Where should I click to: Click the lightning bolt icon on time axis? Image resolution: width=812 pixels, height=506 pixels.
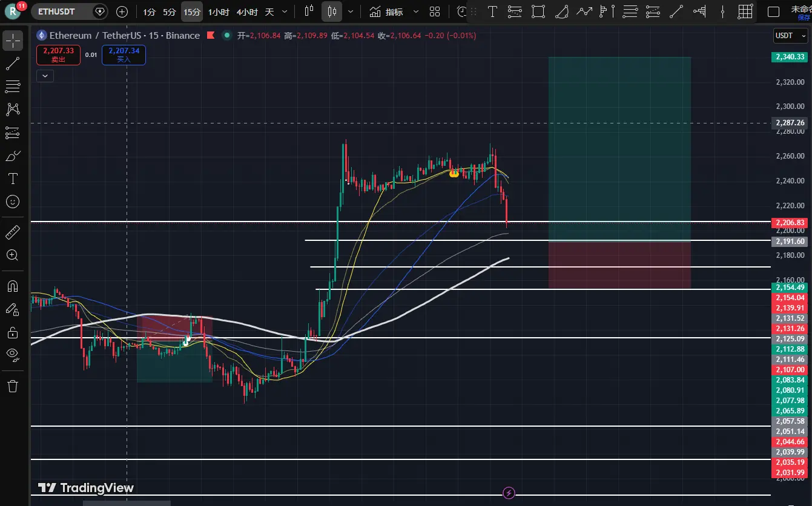(x=509, y=493)
